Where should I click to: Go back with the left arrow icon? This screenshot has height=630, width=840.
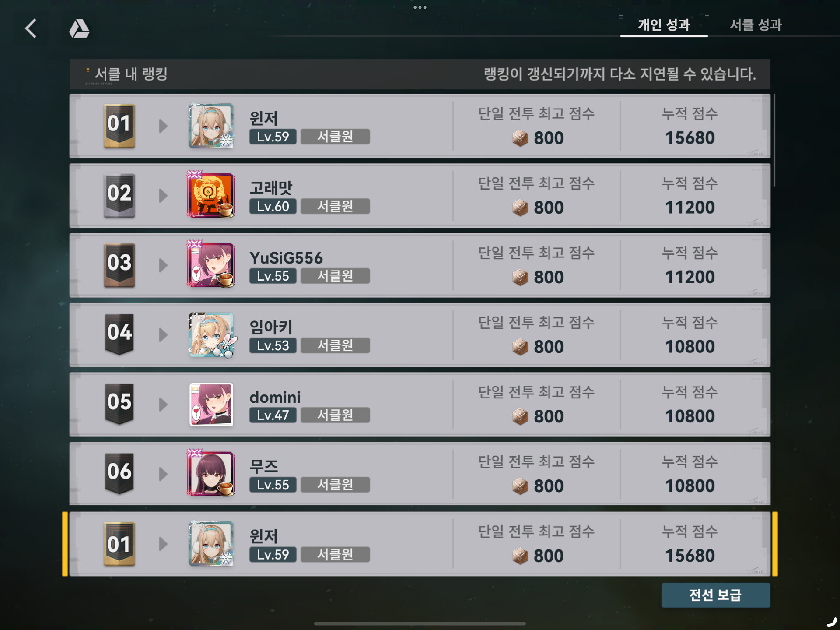pos(31,28)
